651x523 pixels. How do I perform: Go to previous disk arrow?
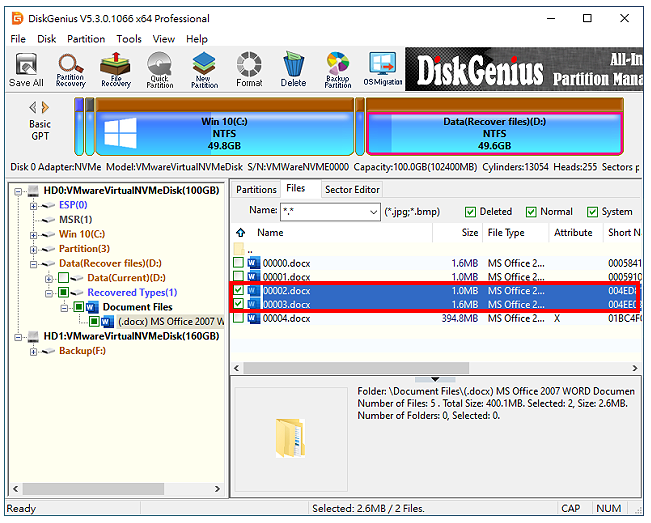(x=33, y=108)
